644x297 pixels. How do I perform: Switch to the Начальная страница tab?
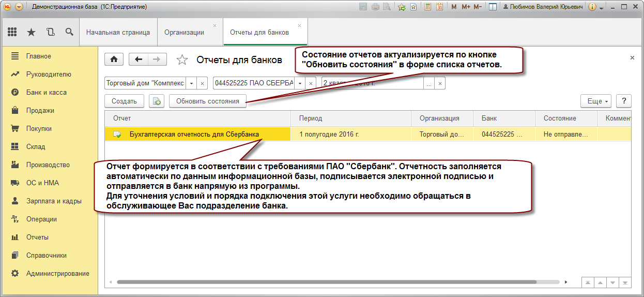pyautogui.click(x=118, y=32)
